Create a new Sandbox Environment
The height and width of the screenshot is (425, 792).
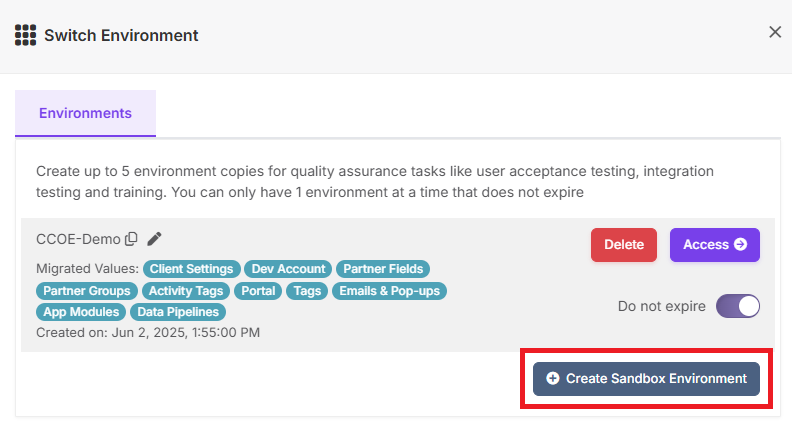click(x=646, y=379)
